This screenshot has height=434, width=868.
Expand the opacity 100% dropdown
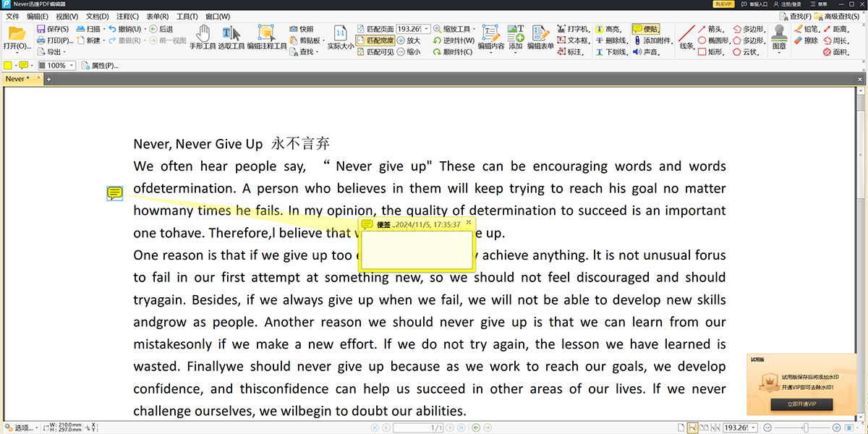pyautogui.click(x=72, y=66)
